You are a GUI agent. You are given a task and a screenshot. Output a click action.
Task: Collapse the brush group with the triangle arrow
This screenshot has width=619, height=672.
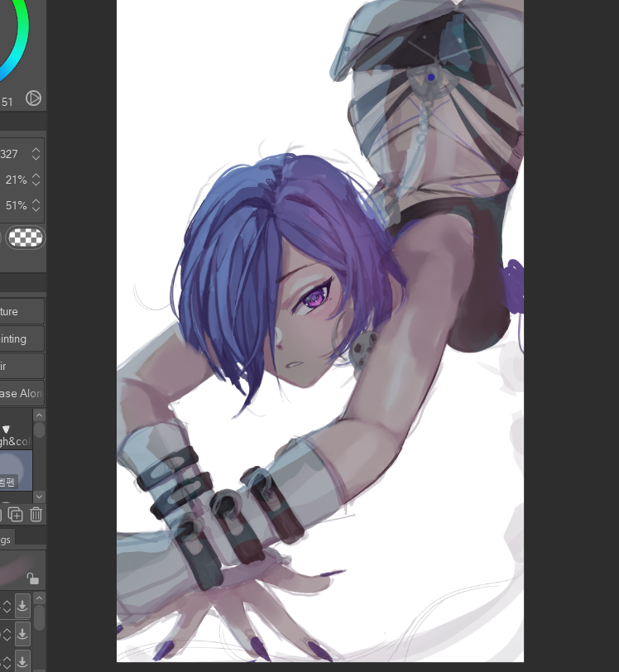click(x=6, y=429)
